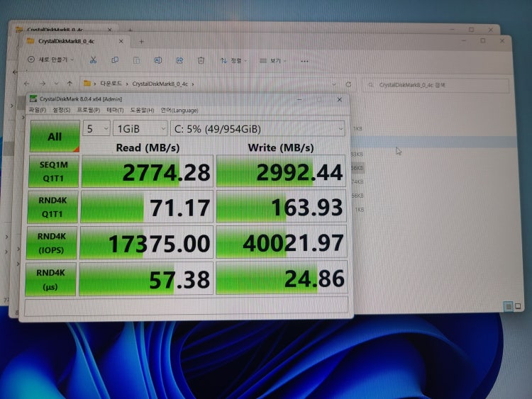Open recent locations chevron in Explorer navigation
This screenshot has width=532, height=399.
pos(56,84)
